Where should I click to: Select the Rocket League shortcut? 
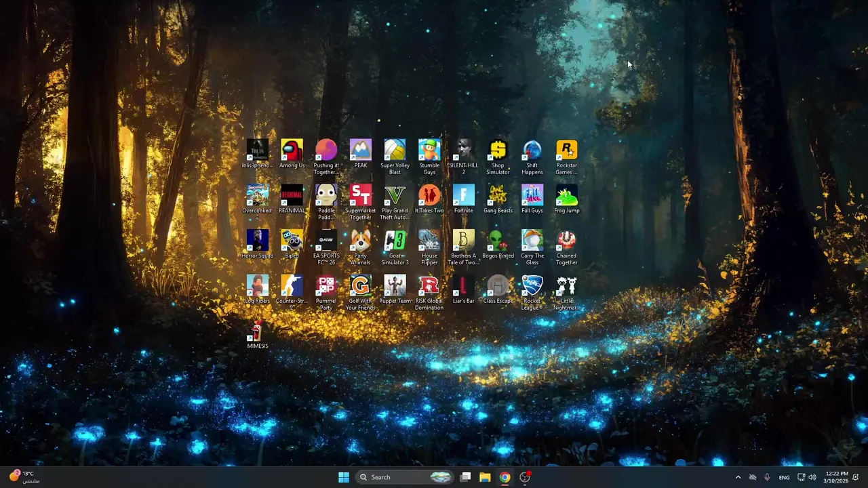[532, 292]
